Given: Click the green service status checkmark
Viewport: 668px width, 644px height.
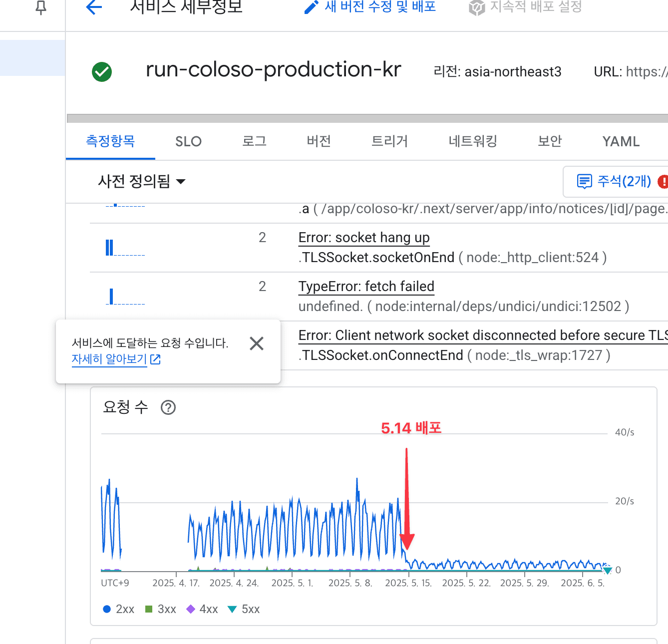Looking at the screenshot, I should [x=102, y=72].
